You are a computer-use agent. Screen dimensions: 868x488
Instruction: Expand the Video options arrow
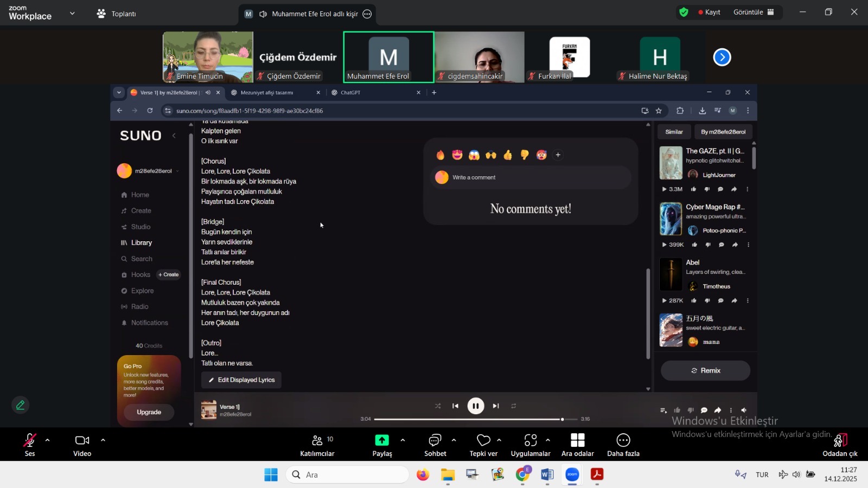(103, 440)
